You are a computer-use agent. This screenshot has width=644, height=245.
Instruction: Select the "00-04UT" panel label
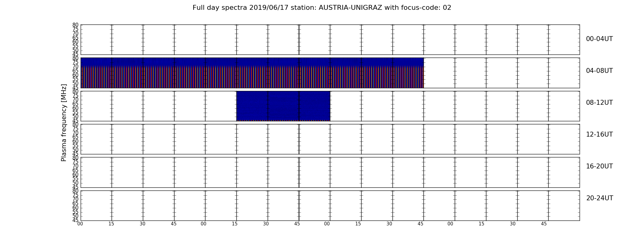(599, 39)
